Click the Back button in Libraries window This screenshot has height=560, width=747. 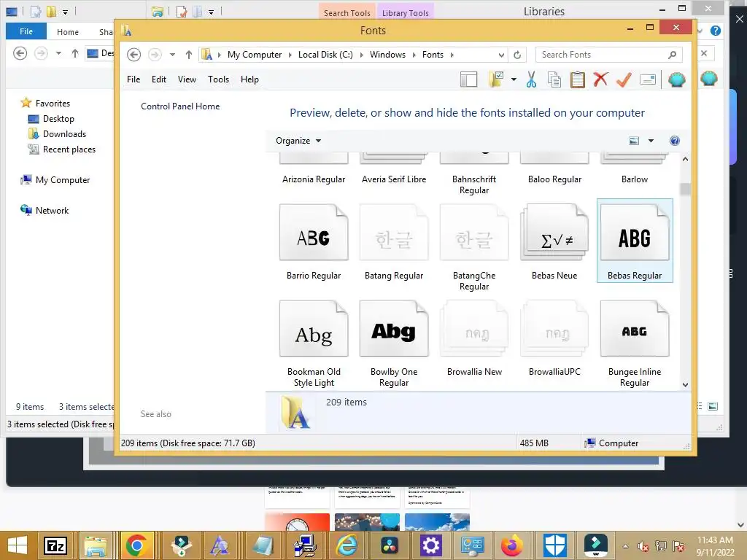click(20, 52)
